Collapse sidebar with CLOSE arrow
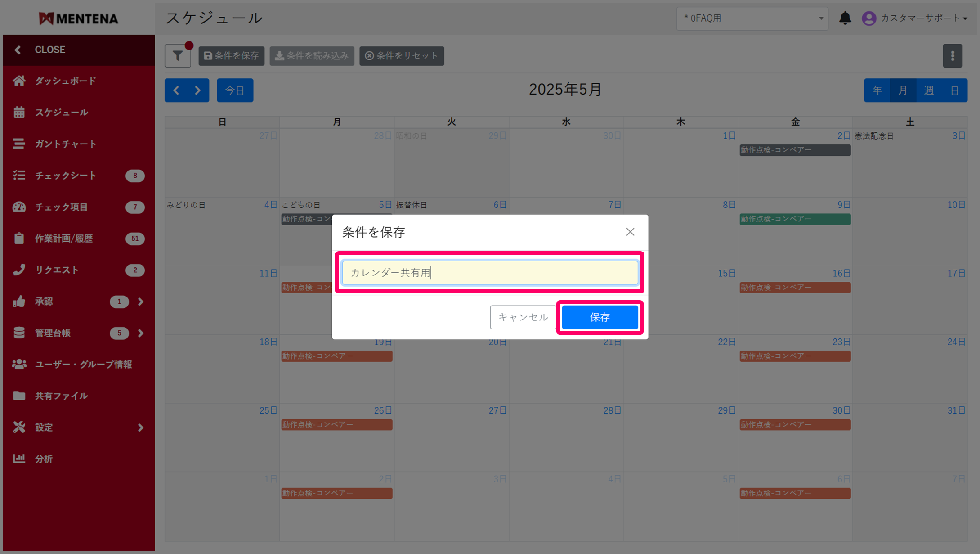Screen dimensions: 980x554 tap(18, 50)
